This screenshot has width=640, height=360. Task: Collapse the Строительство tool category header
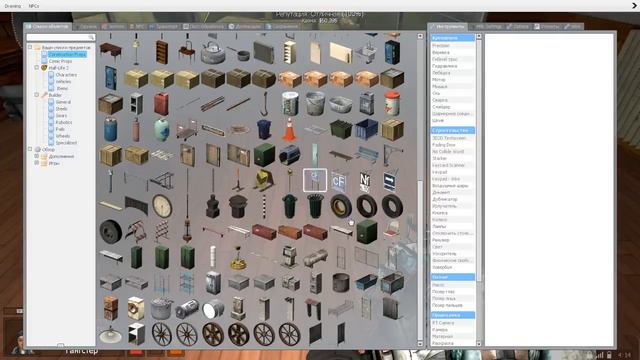[x=453, y=130]
